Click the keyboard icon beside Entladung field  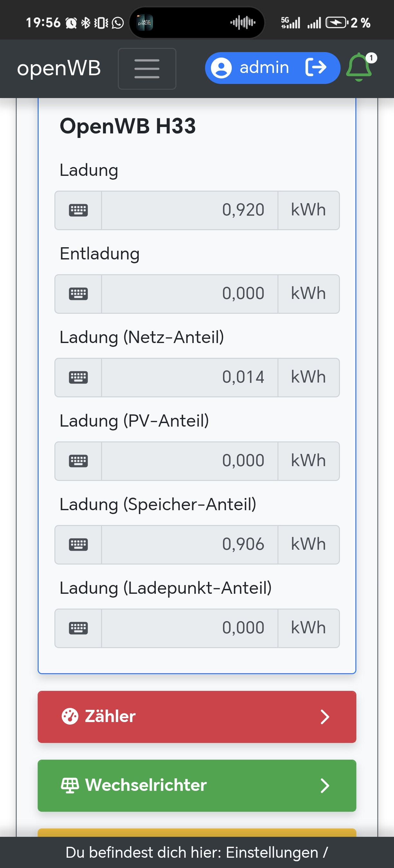[x=78, y=294]
